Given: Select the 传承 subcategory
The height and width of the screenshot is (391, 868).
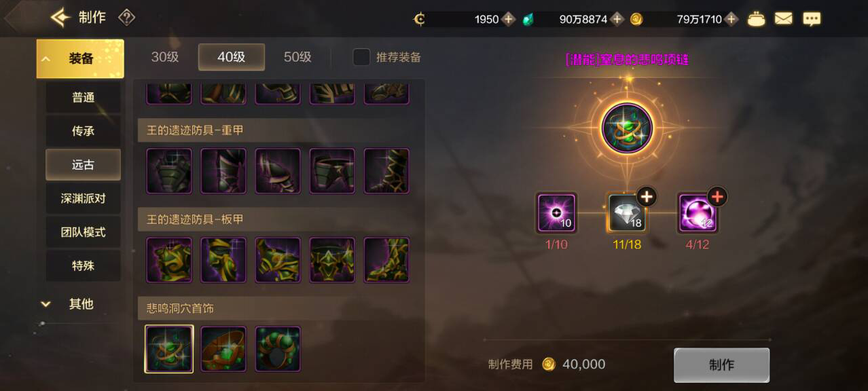Looking at the screenshot, I should 83,131.
